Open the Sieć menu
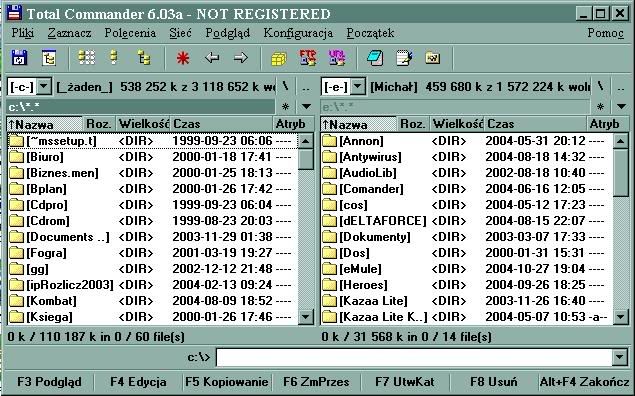 [x=180, y=33]
